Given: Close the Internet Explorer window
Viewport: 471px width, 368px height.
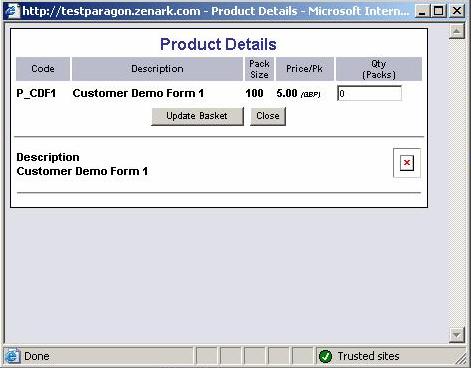Looking at the screenshot, I should coord(457,11).
